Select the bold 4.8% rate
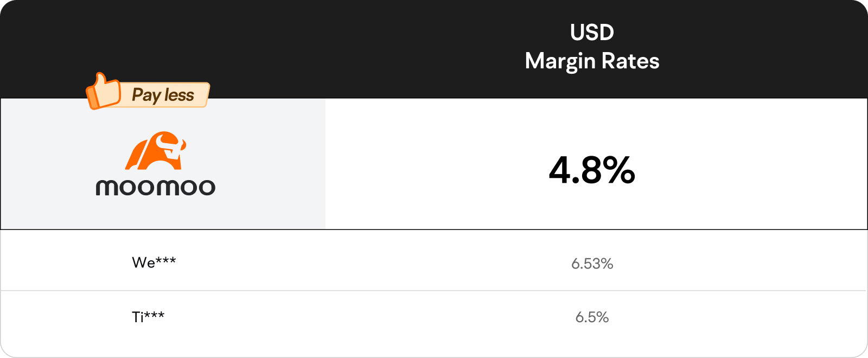 (x=592, y=170)
